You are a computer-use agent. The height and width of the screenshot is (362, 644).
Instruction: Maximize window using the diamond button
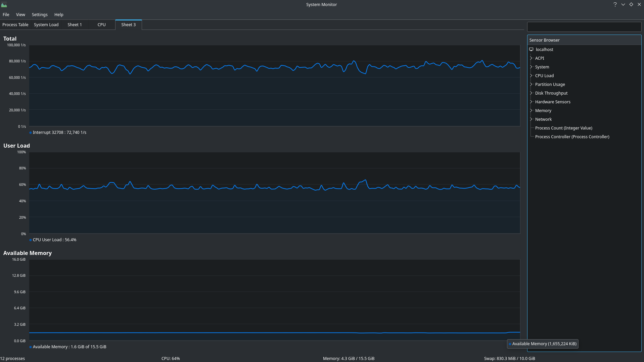coord(631,5)
